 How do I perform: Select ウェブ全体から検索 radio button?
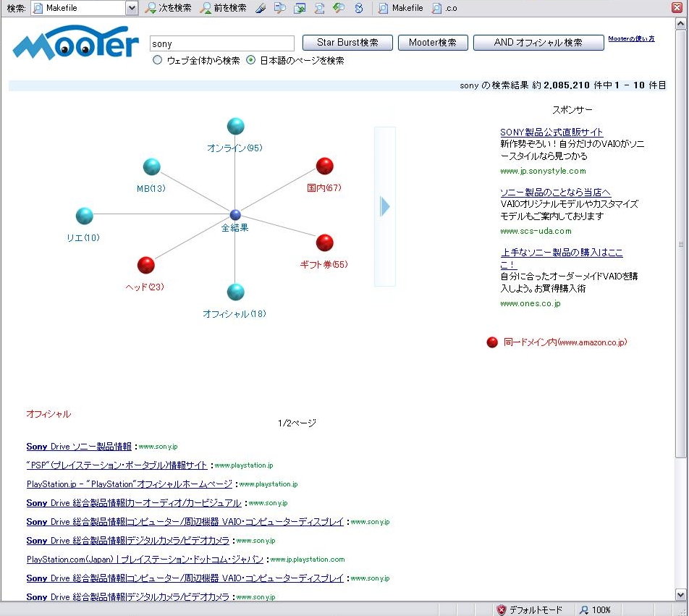[x=157, y=61]
